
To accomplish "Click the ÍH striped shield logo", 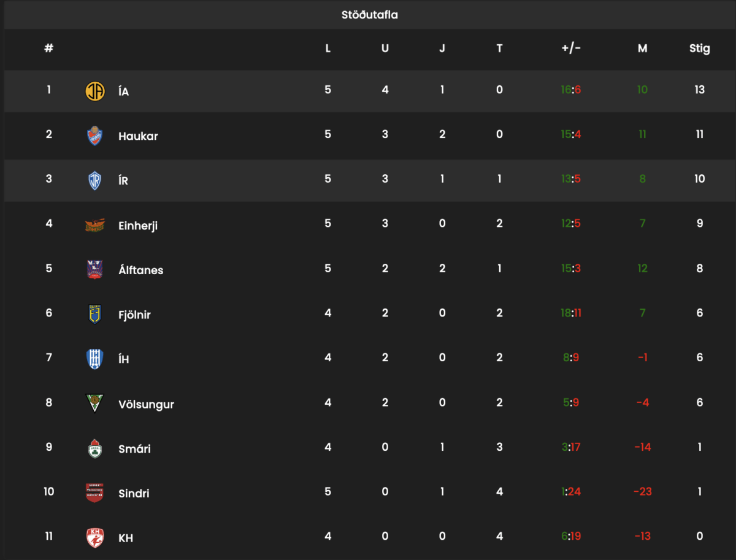I will tap(94, 359).
